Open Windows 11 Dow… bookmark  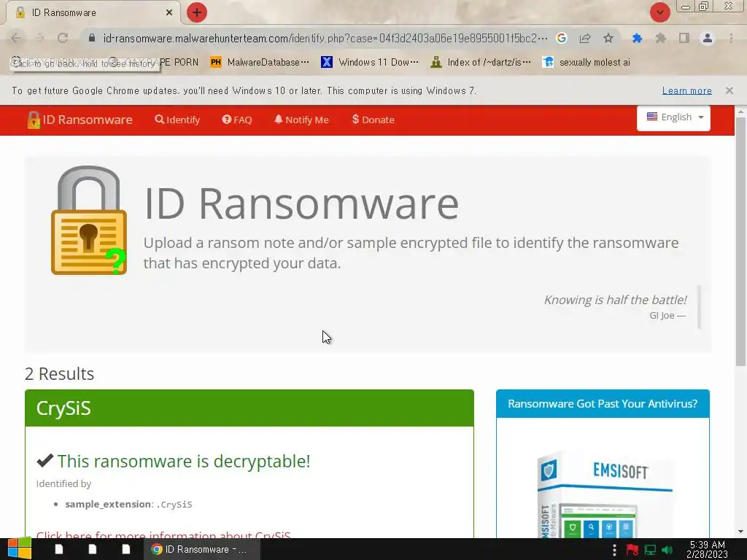coord(370,63)
